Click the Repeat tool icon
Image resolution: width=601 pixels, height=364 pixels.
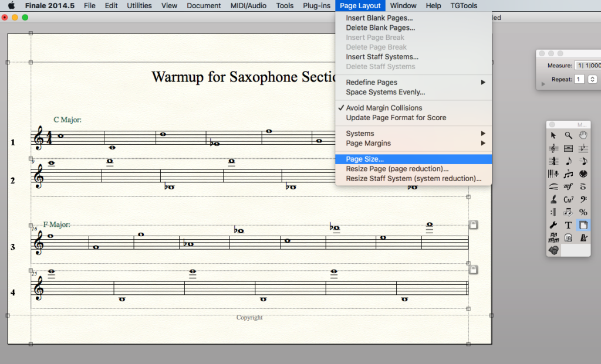pos(553,212)
